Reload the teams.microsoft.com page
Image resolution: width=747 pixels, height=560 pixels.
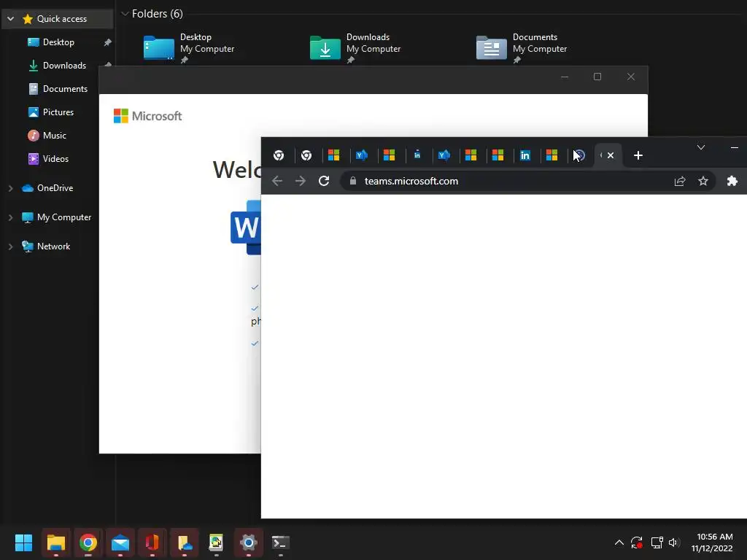point(324,181)
